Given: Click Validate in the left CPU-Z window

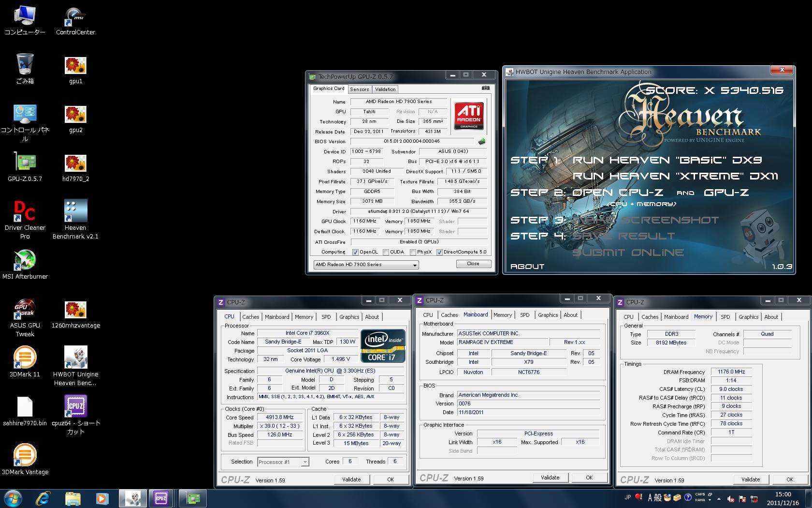Looking at the screenshot, I should point(351,479).
